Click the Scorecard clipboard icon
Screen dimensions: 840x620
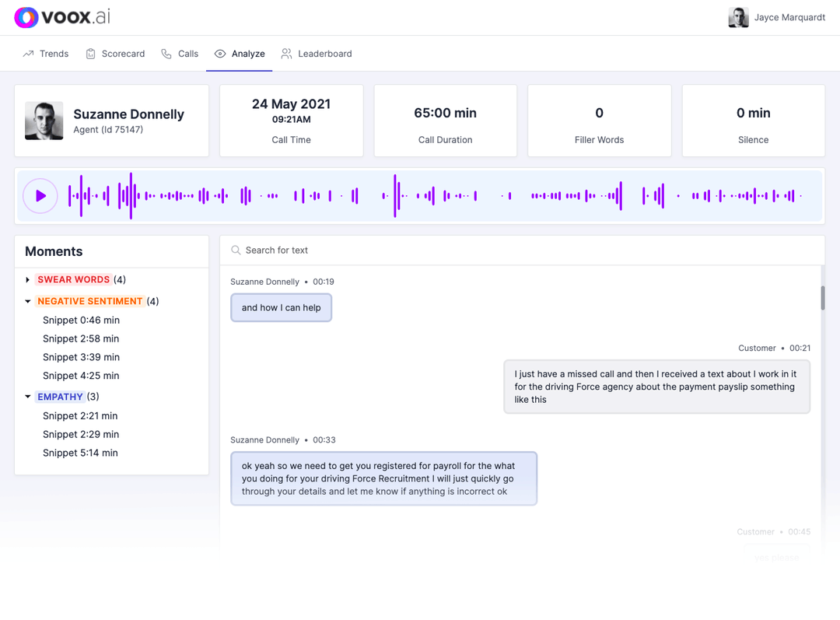[x=91, y=54]
